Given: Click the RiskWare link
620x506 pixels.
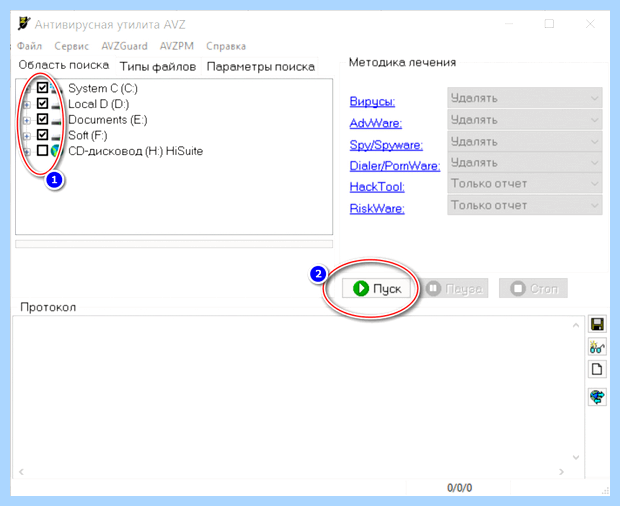Looking at the screenshot, I should pos(377,208).
